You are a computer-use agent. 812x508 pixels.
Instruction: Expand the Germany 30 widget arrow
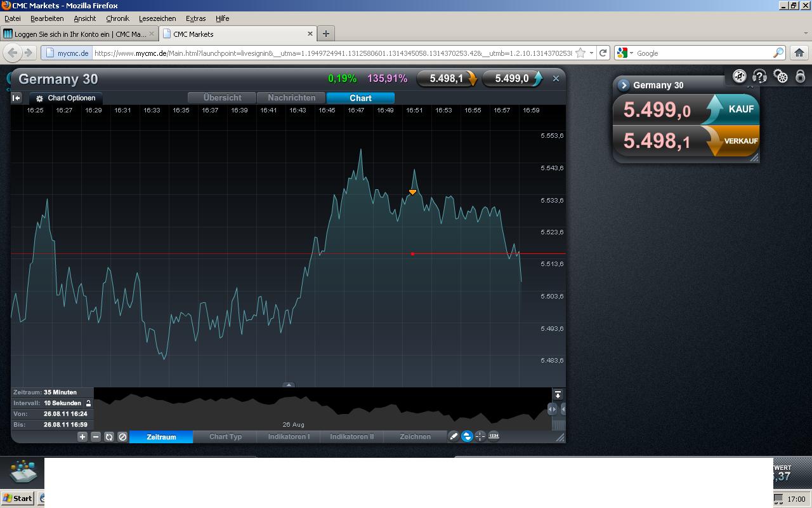pyautogui.click(x=624, y=85)
